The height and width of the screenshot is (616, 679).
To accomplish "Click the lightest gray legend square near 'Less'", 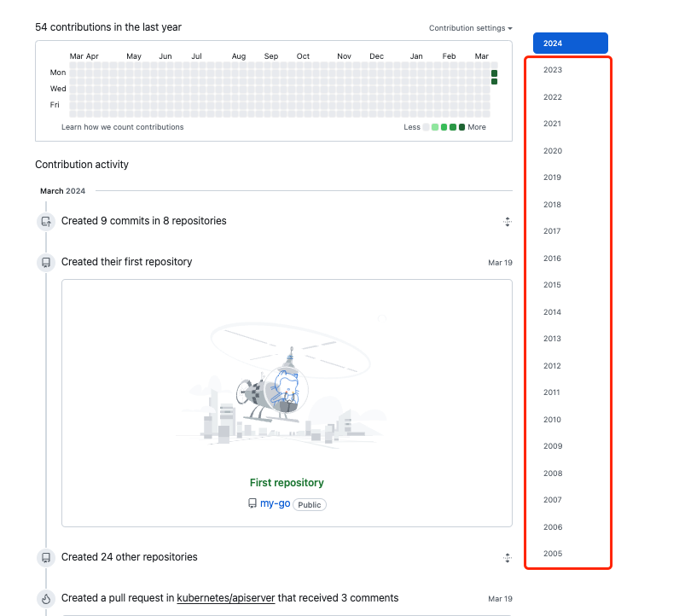I will click(426, 127).
